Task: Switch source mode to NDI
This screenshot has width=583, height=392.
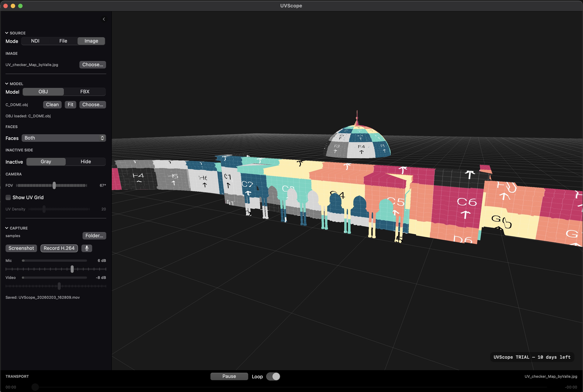Action: [x=35, y=41]
